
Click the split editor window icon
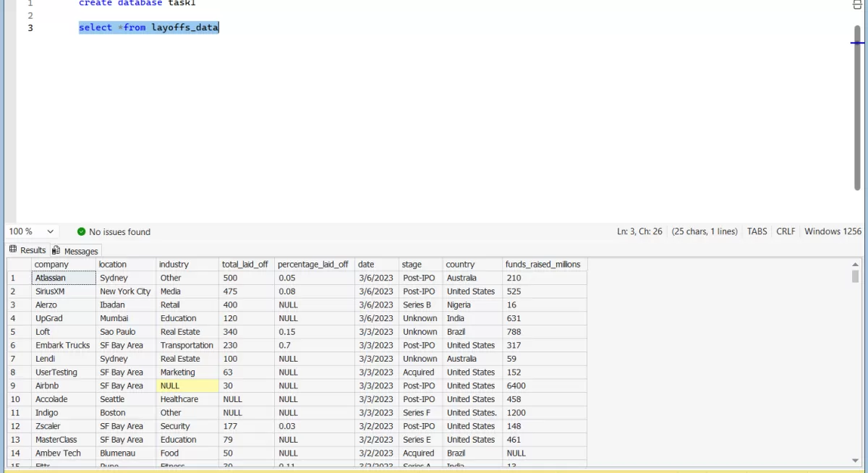pyautogui.click(x=858, y=4)
